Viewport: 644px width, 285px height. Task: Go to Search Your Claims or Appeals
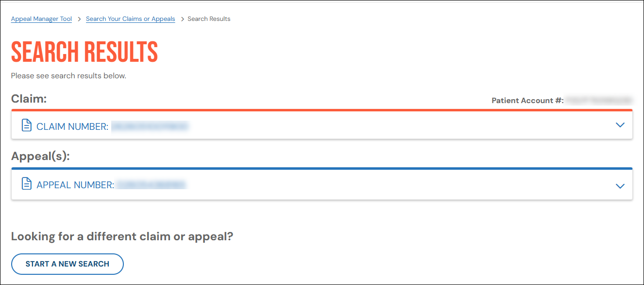[130, 19]
